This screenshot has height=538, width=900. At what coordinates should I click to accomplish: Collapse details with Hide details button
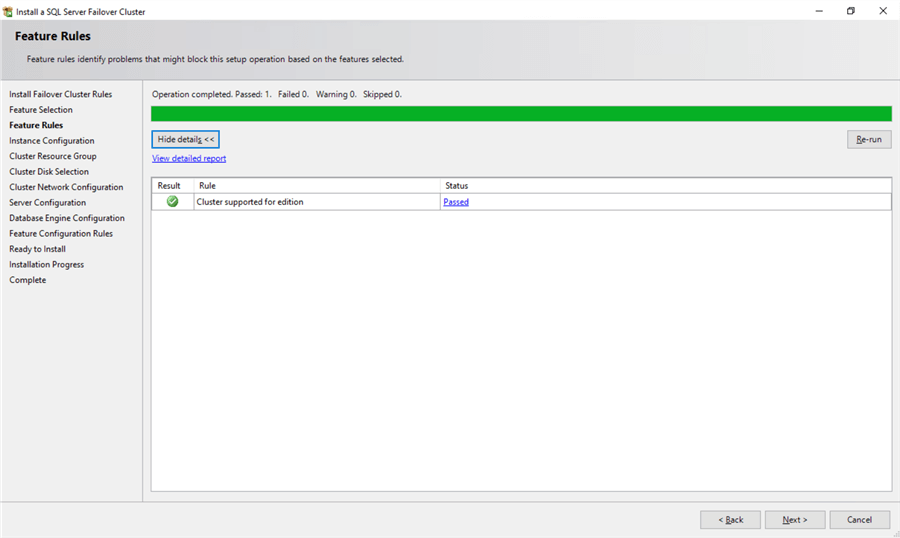(x=185, y=140)
